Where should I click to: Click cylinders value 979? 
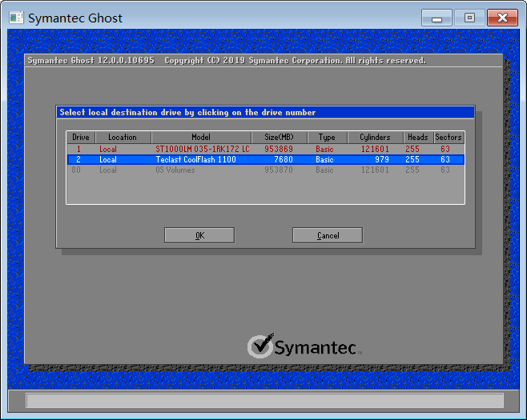click(382, 159)
